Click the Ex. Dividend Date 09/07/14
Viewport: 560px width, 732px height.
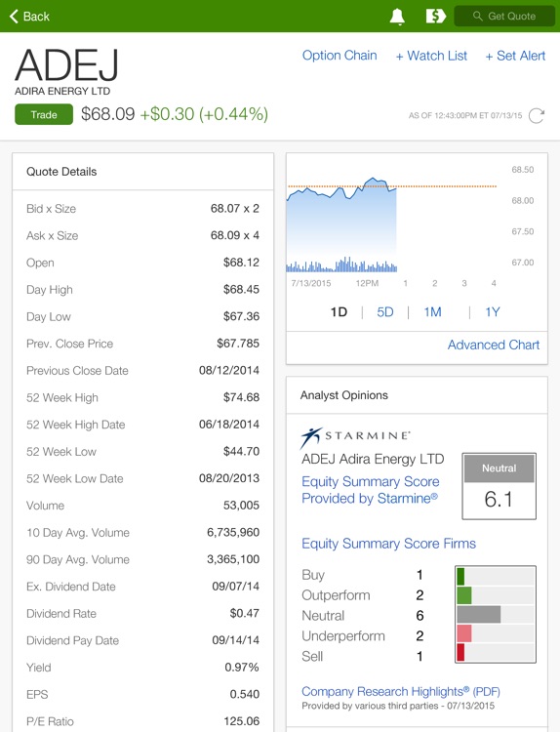[x=236, y=587]
